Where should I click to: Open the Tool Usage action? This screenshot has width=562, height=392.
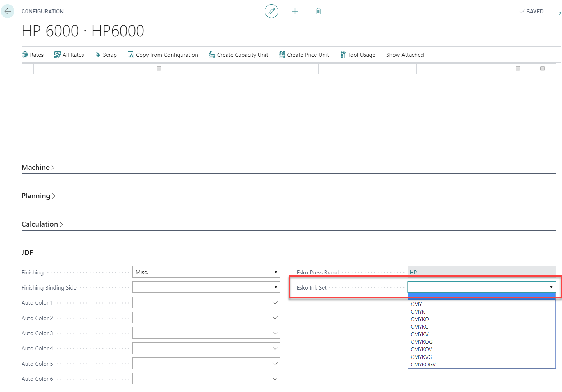click(x=358, y=55)
